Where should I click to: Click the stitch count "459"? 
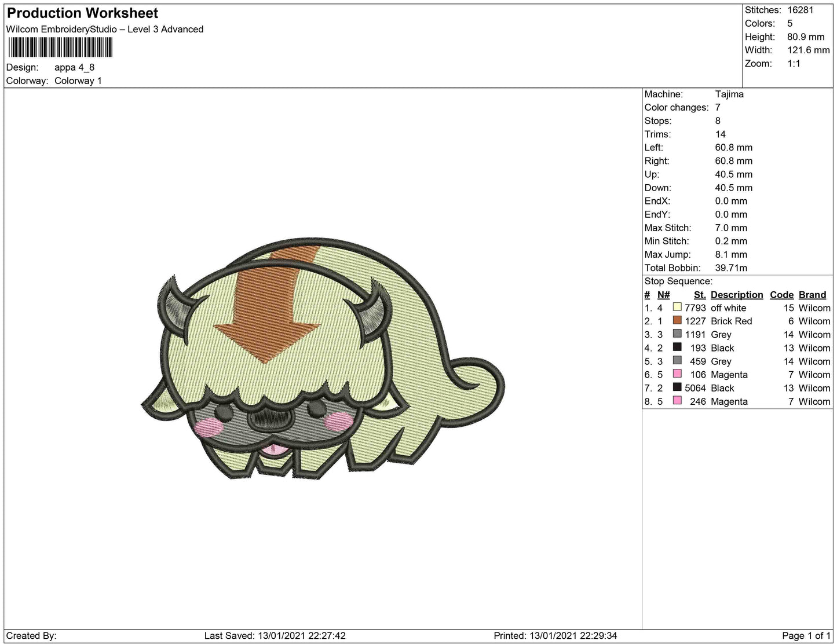(698, 361)
